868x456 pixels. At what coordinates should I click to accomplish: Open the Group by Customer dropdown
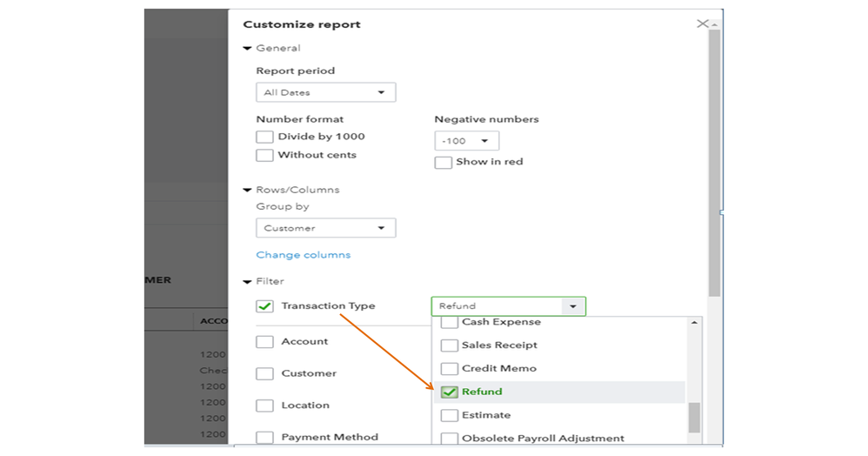[325, 228]
